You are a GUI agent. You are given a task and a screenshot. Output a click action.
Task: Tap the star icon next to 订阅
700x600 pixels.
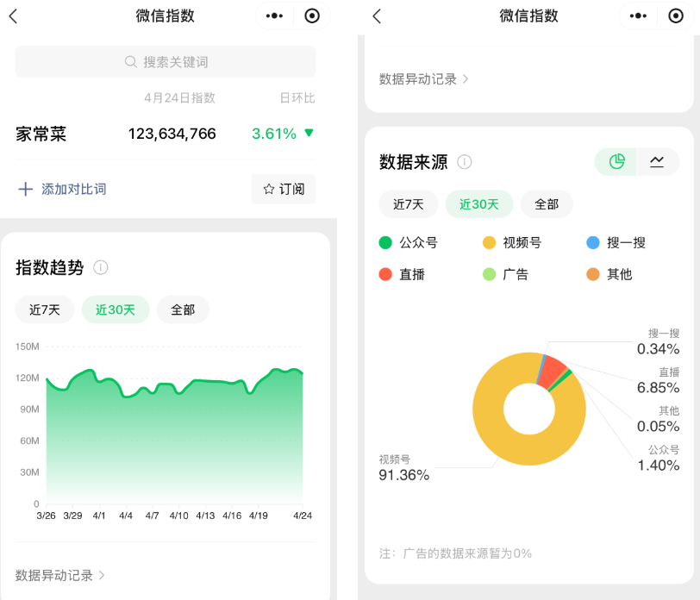pos(269,189)
